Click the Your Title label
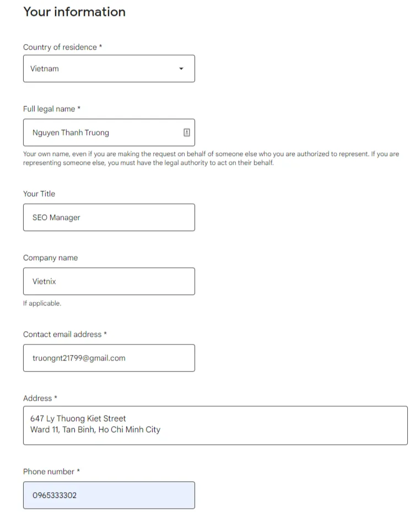This screenshot has width=420, height=527. (x=39, y=194)
